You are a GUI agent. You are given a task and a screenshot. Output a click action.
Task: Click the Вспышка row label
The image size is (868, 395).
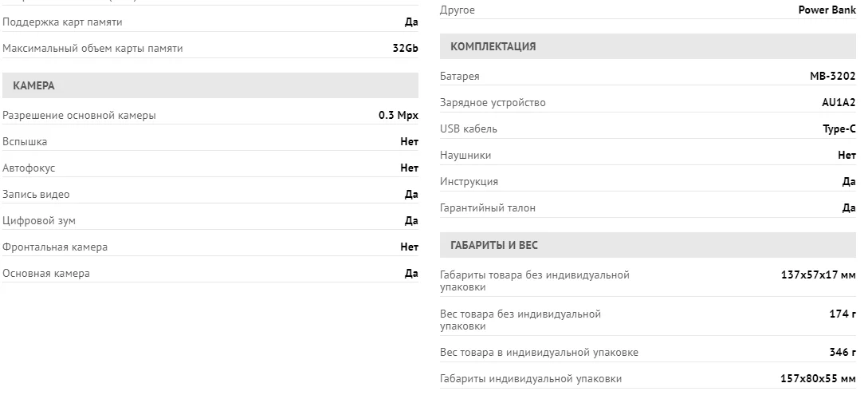[x=25, y=142]
